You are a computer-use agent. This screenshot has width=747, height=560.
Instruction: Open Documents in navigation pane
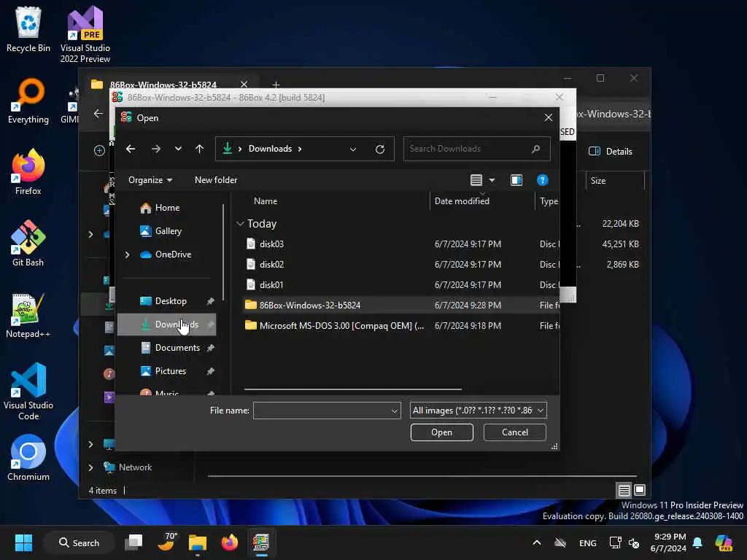[177, 348]
